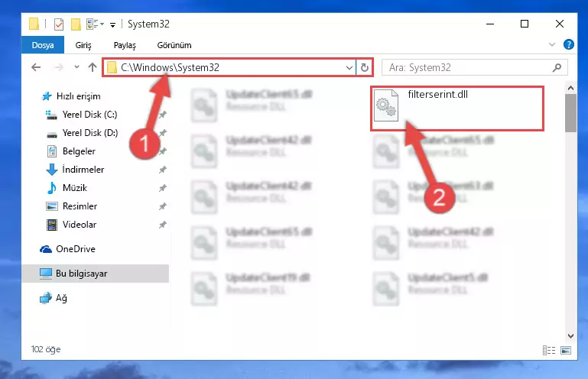The image size is (588, 379).
Task: Open the recent locations dropdown arrow
Action: coord(77,67)
